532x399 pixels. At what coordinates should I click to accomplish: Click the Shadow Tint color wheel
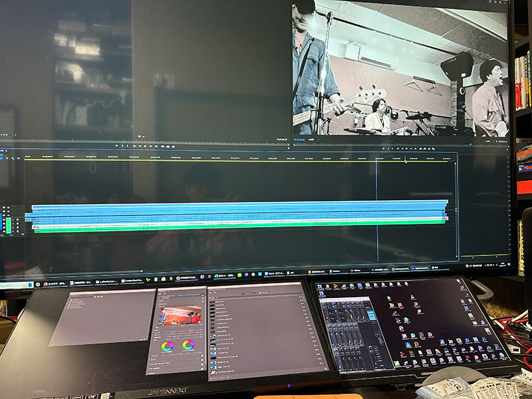[x=168, y=346]
